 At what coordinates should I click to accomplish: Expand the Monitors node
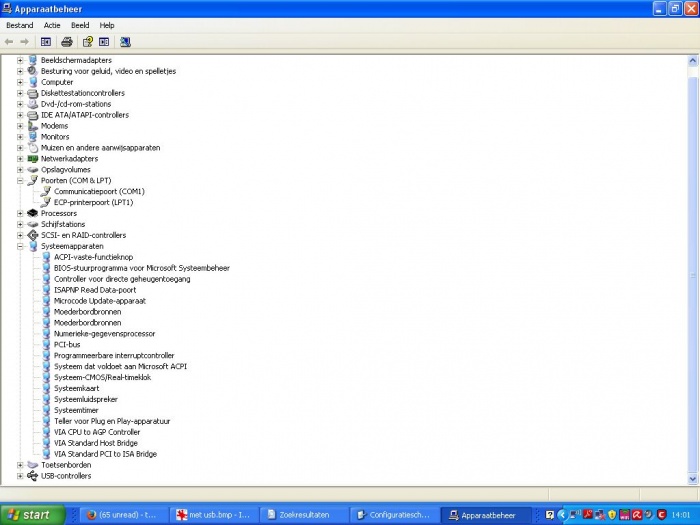(x=20, y=137)
